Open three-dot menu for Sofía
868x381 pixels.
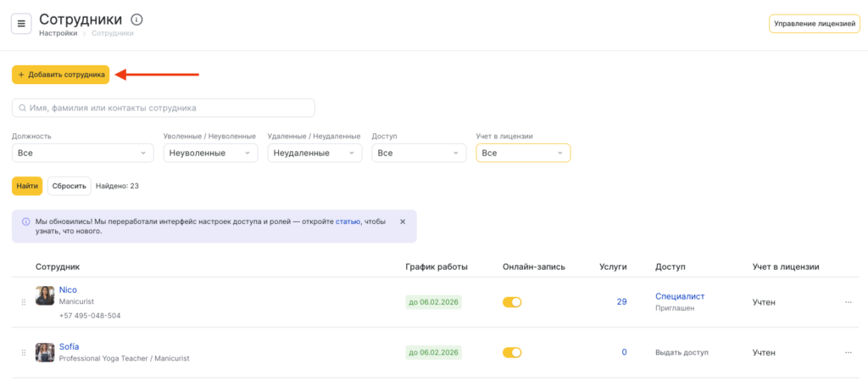[848, 352]
